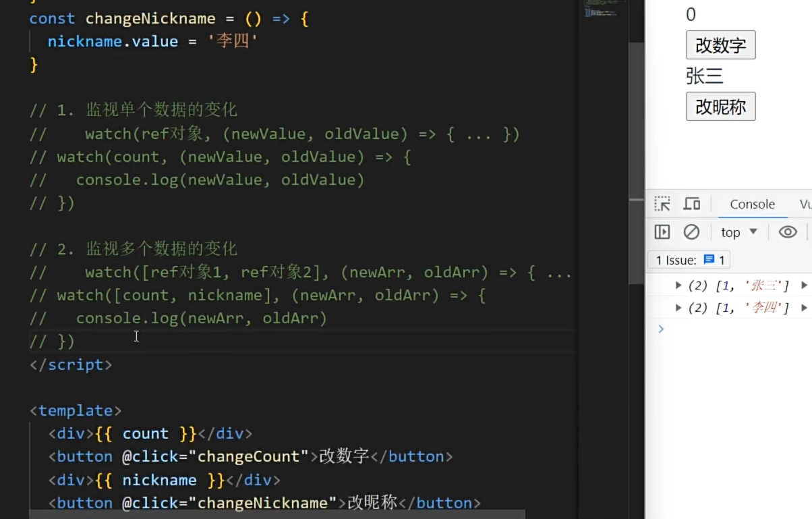Expand the logged array containing '李四'
The width and height of the screenshot is (812, 519).
tap(678, 307)
